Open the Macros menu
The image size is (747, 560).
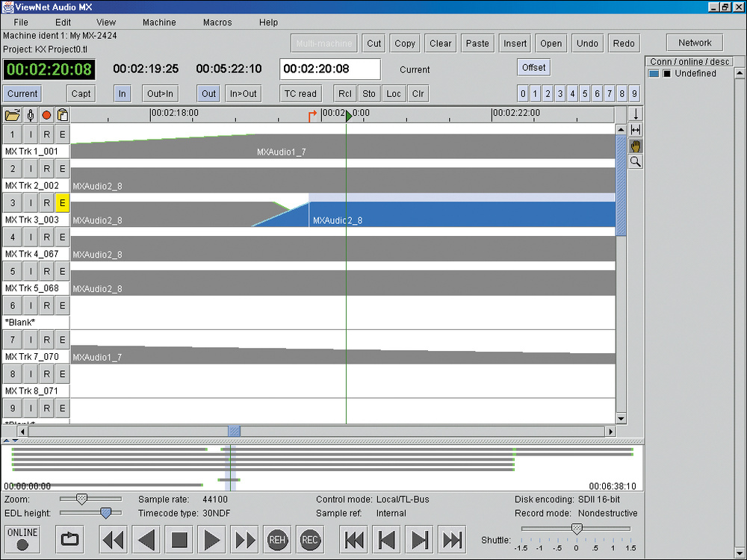tap(217, 22)
